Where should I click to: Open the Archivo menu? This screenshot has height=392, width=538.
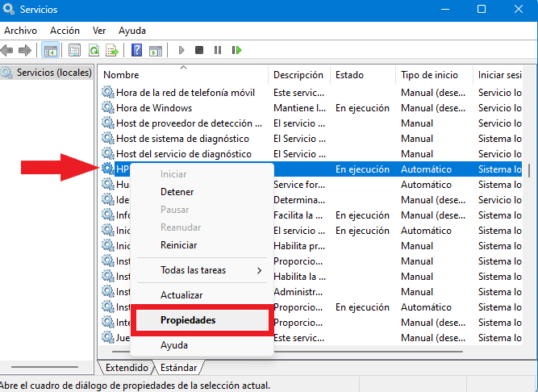pos(20,31)
